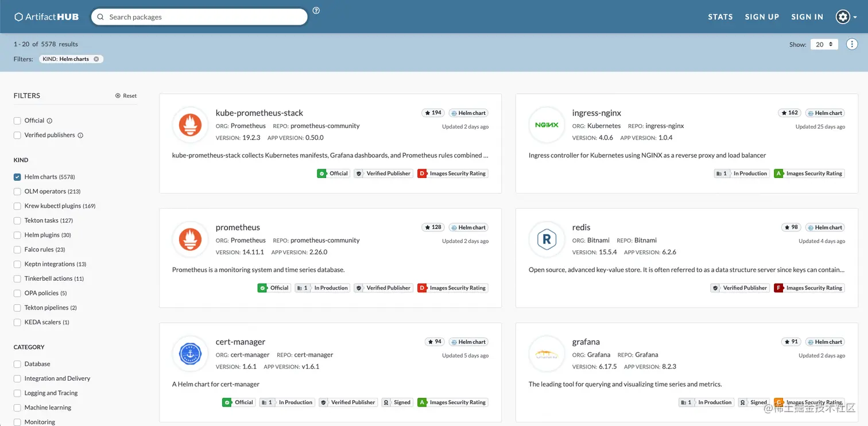Click the redis package logo
The width and height of the screenshot is (868, 426).
coord(547,239)
